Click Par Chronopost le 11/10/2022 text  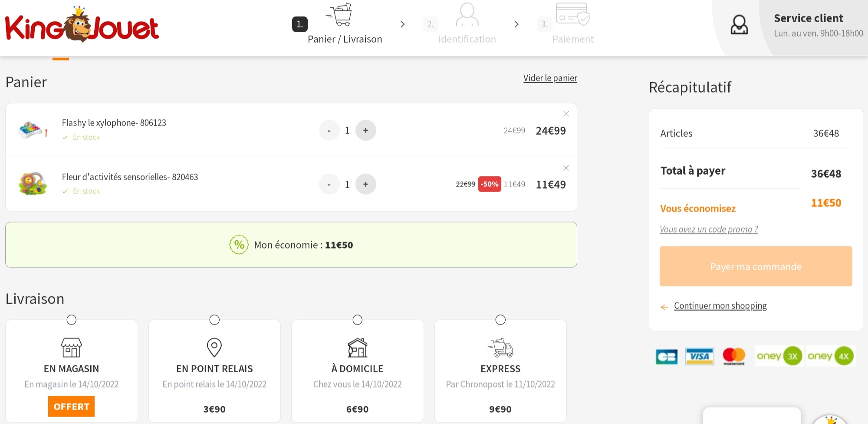point(500,384)
